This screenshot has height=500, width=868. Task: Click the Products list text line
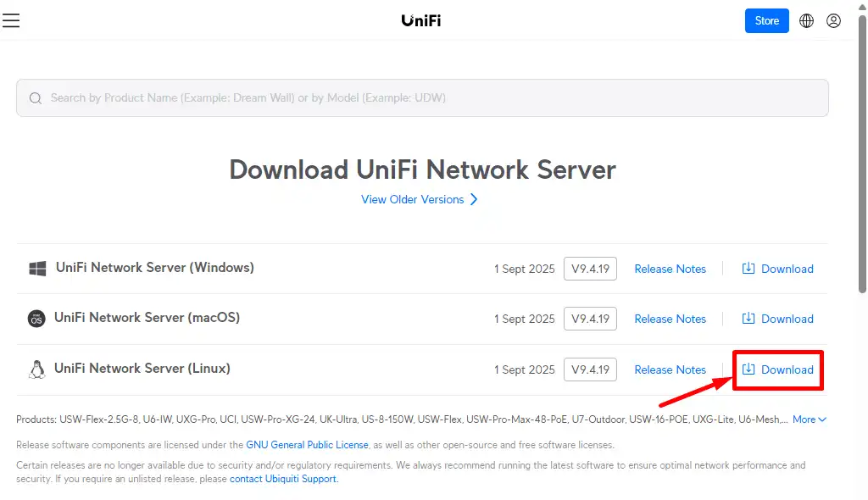402,419
